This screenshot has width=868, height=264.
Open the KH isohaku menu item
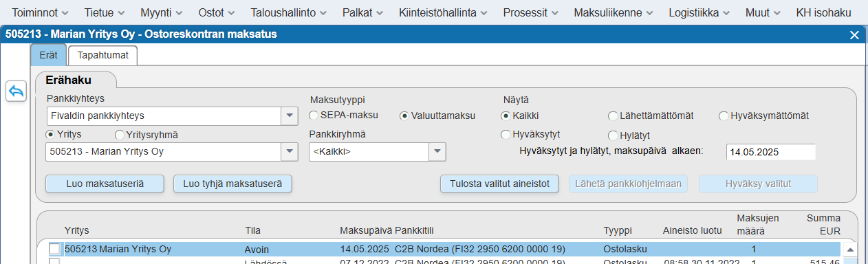823,12
